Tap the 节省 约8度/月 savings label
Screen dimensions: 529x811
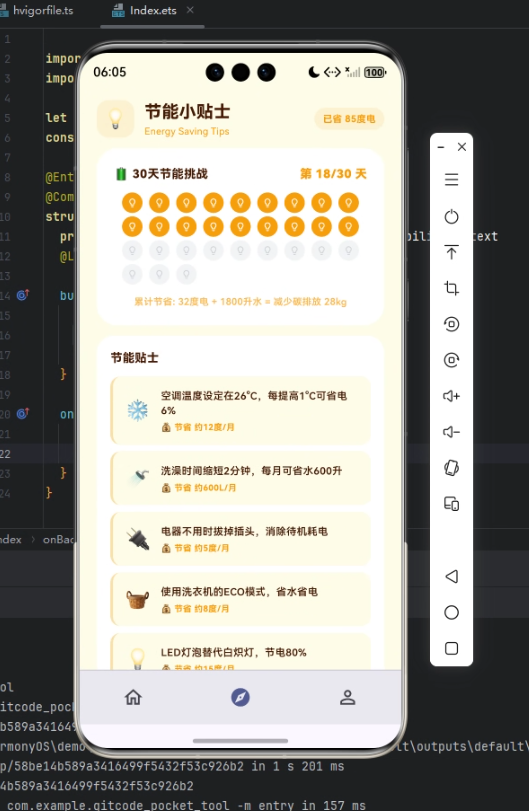click(x=195, y=609)
